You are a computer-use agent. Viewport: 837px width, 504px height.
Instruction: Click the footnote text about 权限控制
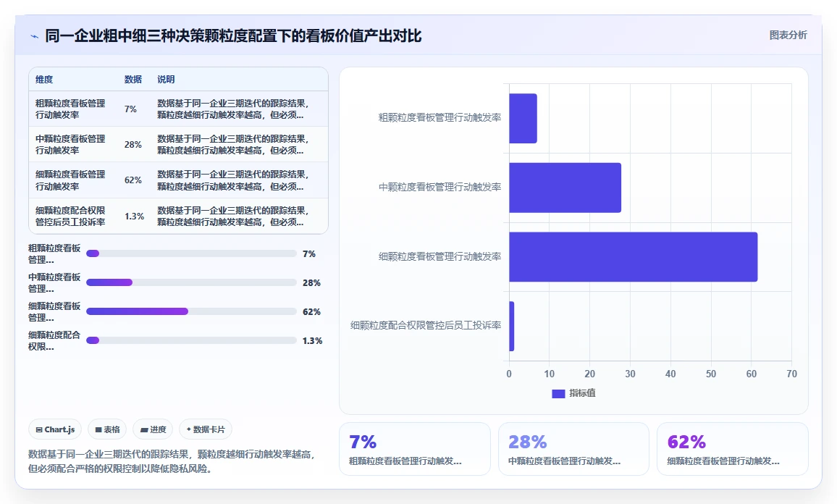tap(172, 461)
